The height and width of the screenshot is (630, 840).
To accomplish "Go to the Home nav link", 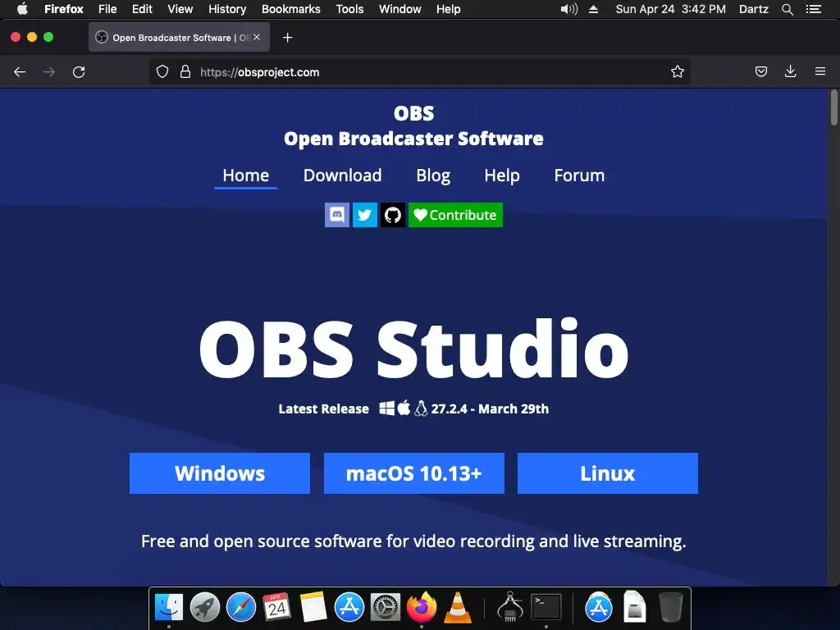I will [246, 176].
